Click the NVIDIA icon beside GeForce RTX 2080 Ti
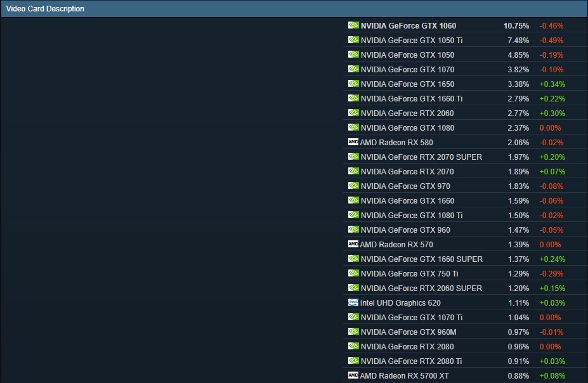 [353, 361]
